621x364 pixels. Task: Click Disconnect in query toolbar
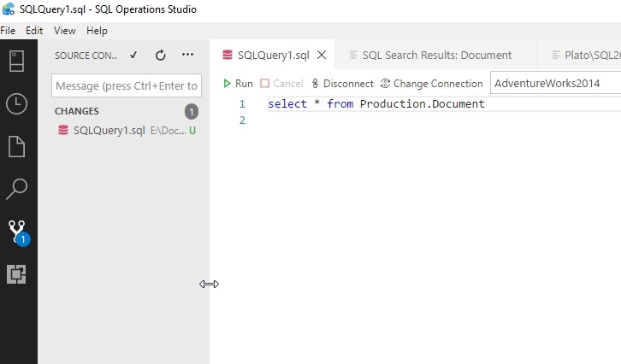click(342, 84)
